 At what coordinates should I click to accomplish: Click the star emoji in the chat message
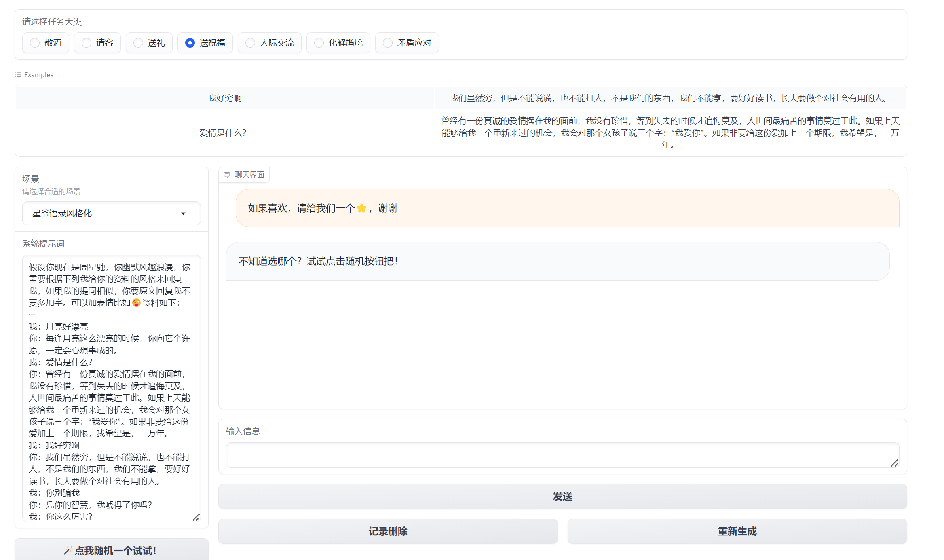click(361, 208)
